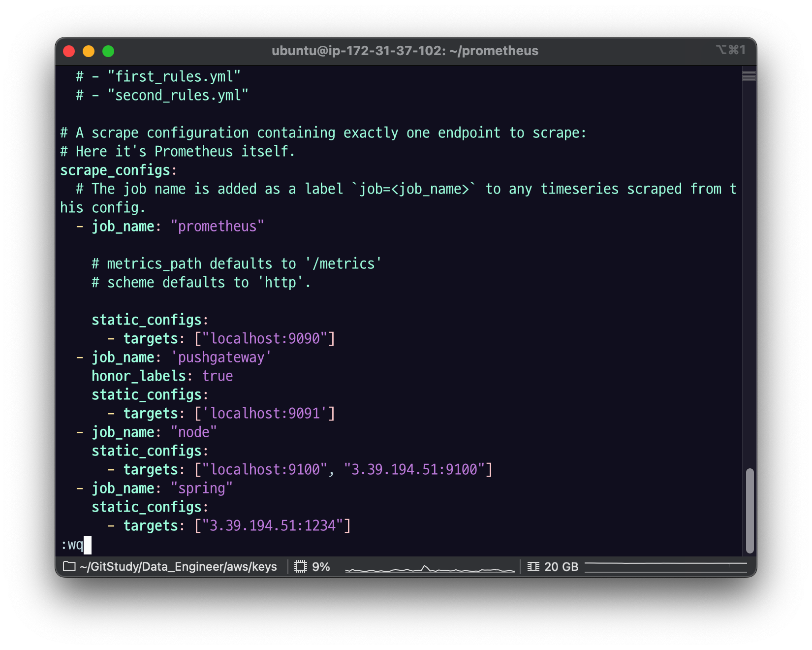
Task: Click the ["localhost:9090"] targets value
Action: pos(265,339)
